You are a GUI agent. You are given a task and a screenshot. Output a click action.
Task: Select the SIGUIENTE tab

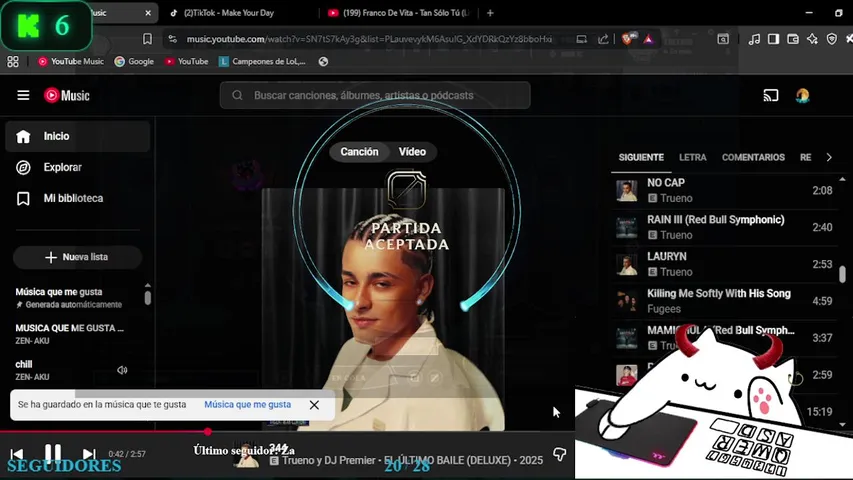click(641, 157)
